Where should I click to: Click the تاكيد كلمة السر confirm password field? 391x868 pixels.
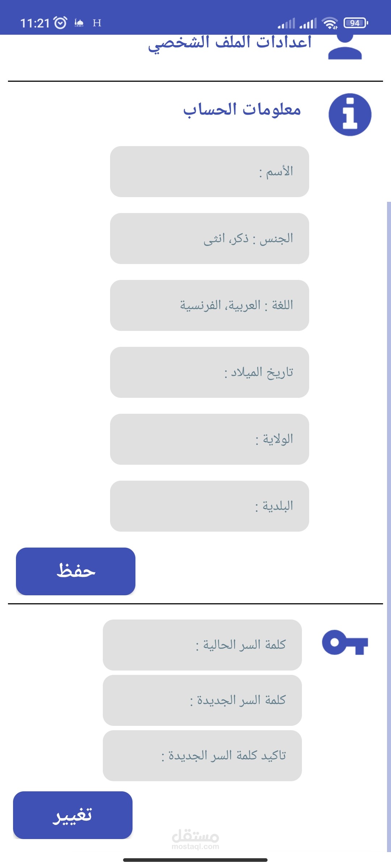[x=202, y=756]
